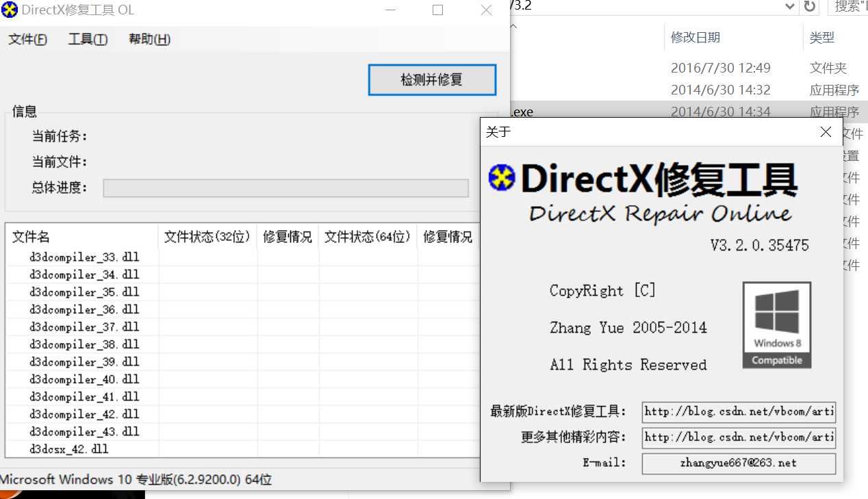
Task: Refresh the Explorer address bar
Action: pos(810,6)
